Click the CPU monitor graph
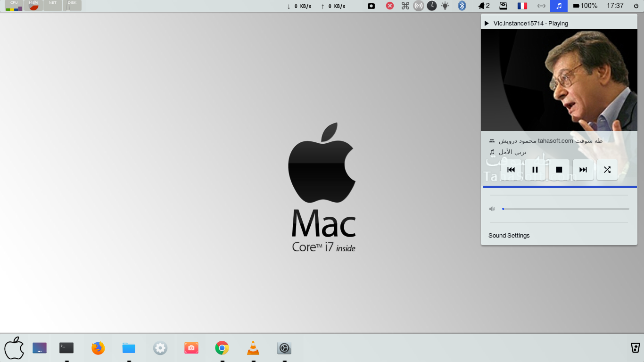The height and width of the screenshot is (362, 644). coord(14,6)
